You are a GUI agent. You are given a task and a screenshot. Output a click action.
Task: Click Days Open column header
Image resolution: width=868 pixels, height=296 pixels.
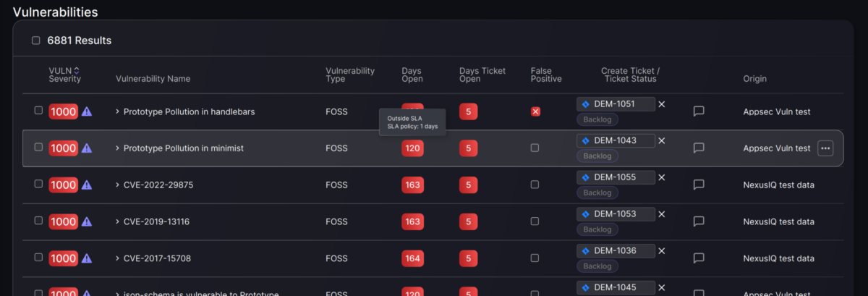click(412, 75)
